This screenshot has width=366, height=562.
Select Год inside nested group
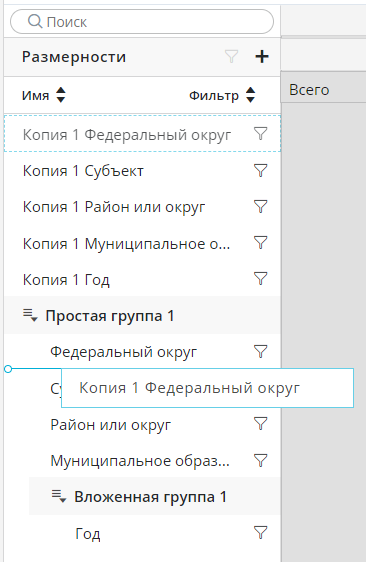pyautogui.click(x=142, y=533)
